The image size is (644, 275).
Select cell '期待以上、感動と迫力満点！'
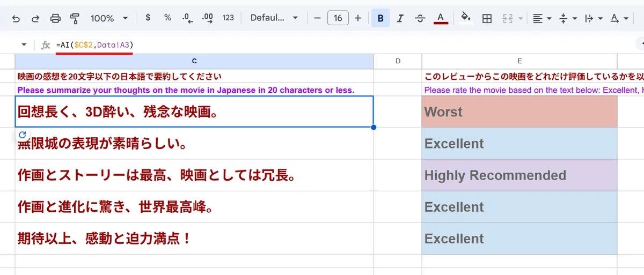point(194,239)
